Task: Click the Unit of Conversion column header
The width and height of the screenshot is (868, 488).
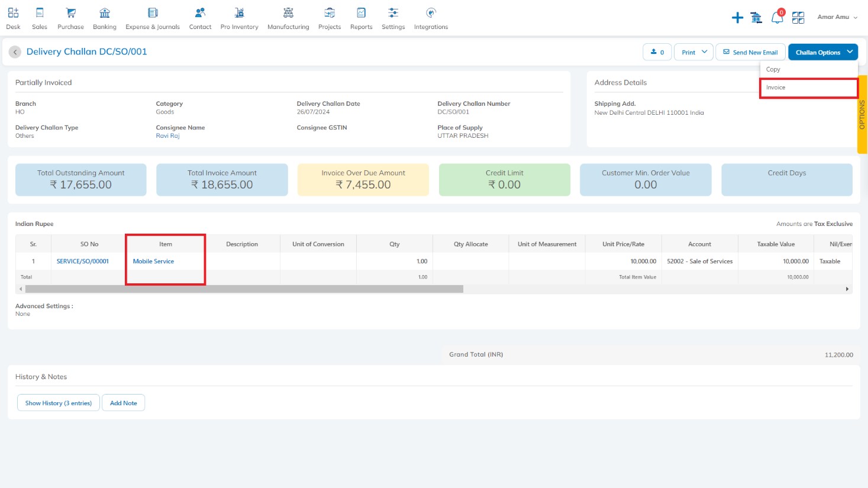Action: coord(318,244)
